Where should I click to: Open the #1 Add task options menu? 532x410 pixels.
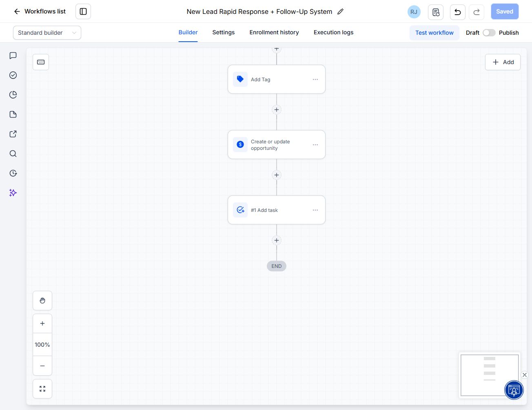tap(315, 210)
